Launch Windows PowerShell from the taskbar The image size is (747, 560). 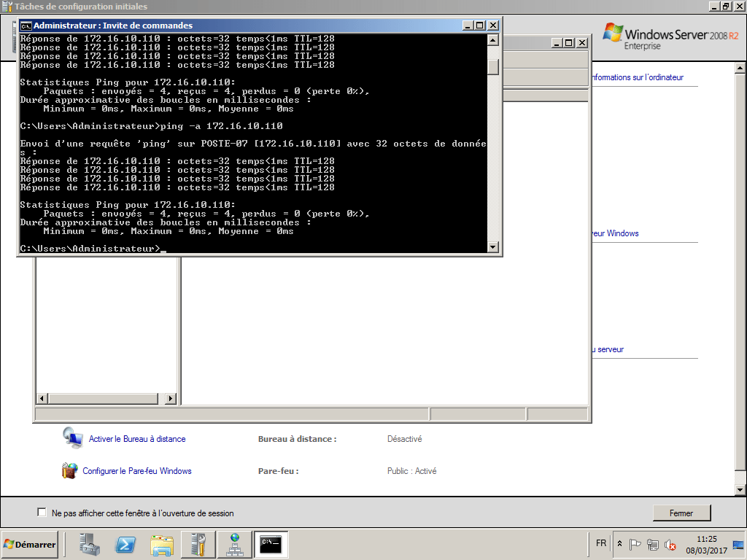[x=124, y=544]
